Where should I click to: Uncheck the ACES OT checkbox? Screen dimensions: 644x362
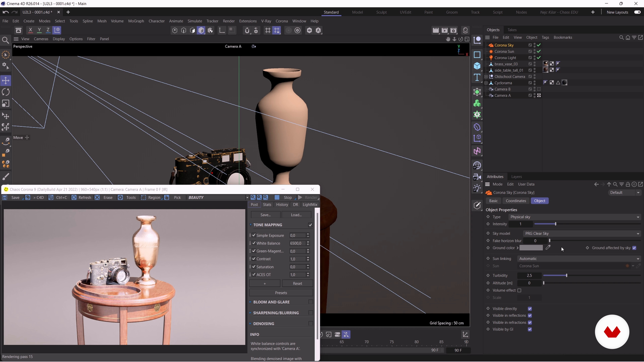254,275
